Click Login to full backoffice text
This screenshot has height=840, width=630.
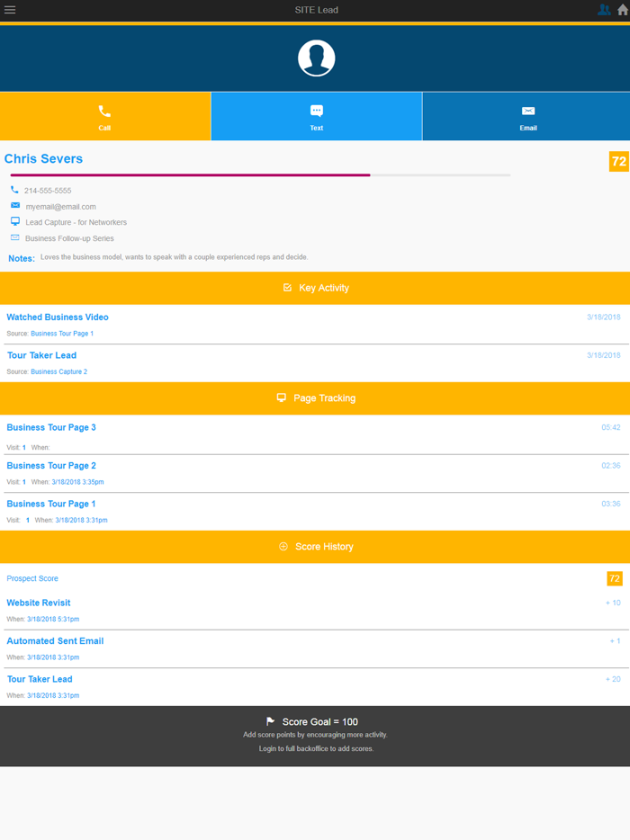click(x=316, y=749)
